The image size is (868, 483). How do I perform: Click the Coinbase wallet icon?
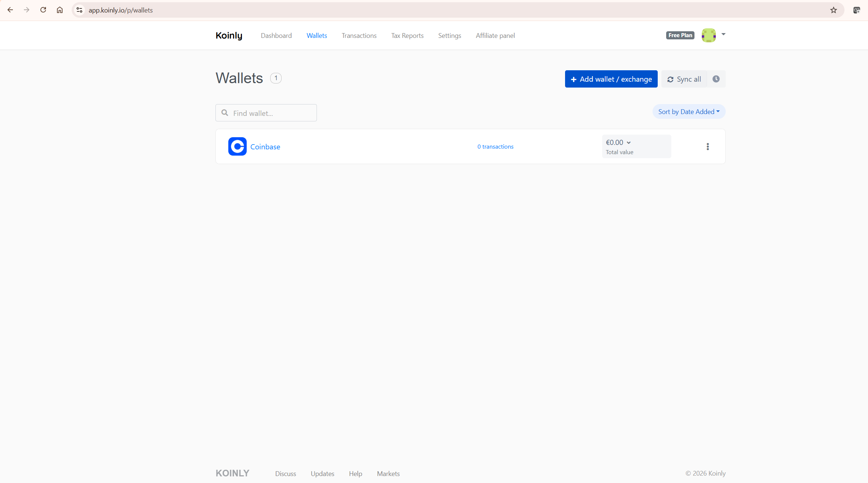pos(237,146)
